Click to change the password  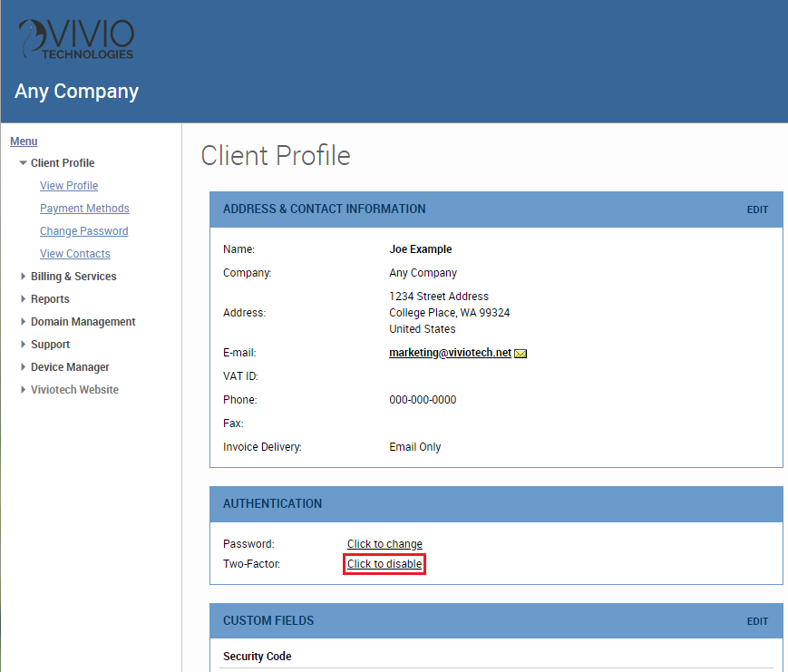(x=384, y=544)
